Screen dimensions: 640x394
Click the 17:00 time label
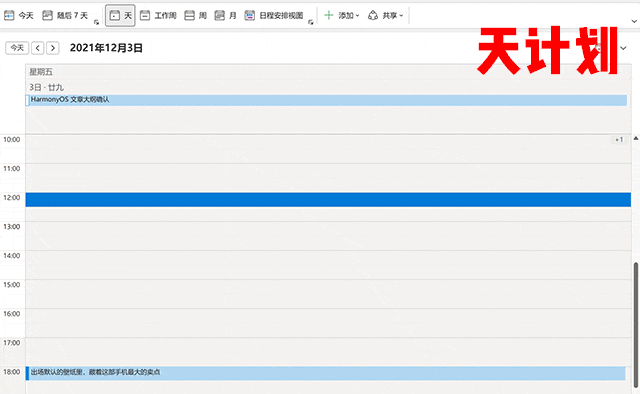pyautogui.click(x=12, y=343)
